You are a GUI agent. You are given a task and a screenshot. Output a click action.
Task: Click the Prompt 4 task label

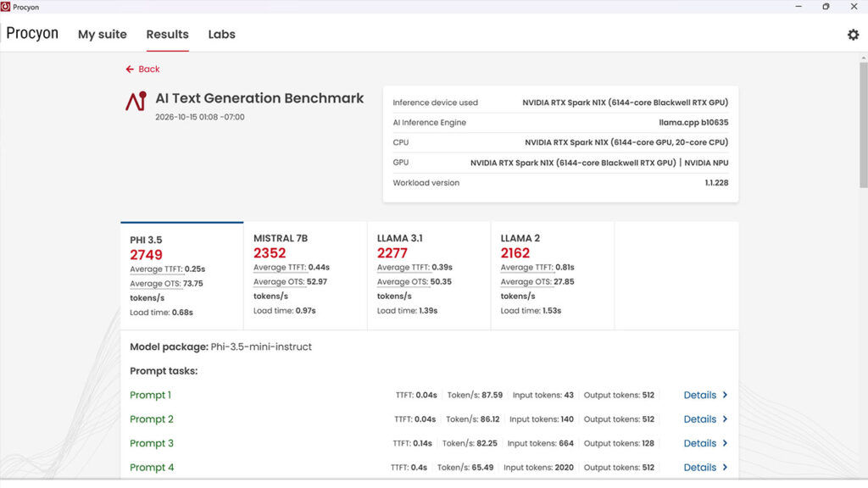click(x=152, y=468)
